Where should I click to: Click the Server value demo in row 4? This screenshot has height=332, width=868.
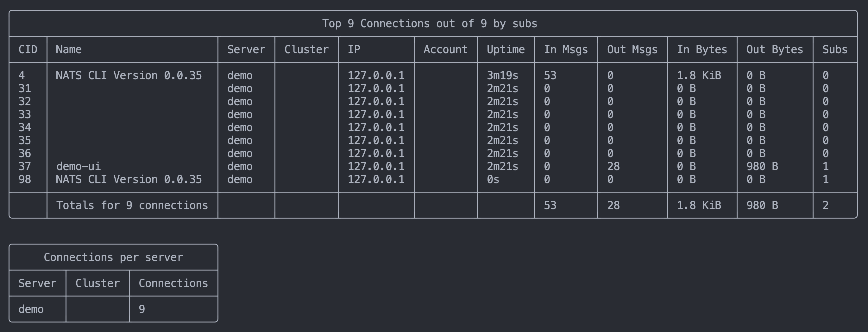240,75
